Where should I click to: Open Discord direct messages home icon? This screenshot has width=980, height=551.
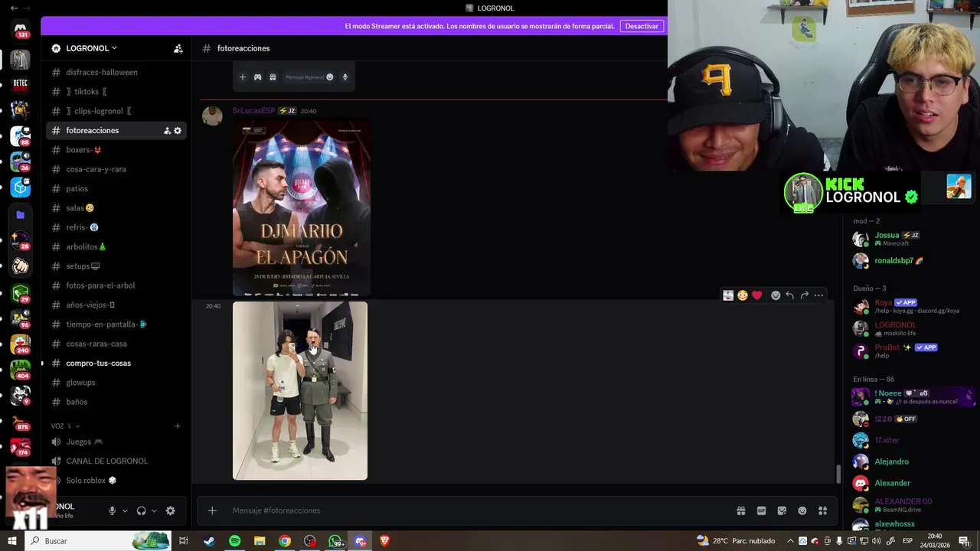[21, 30]
